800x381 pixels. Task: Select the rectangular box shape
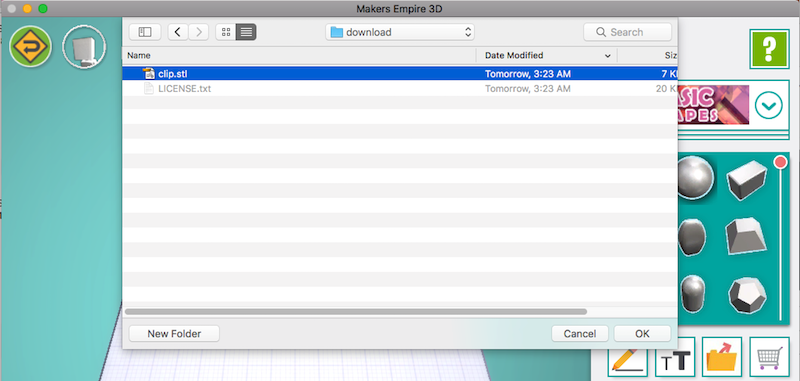747,179
